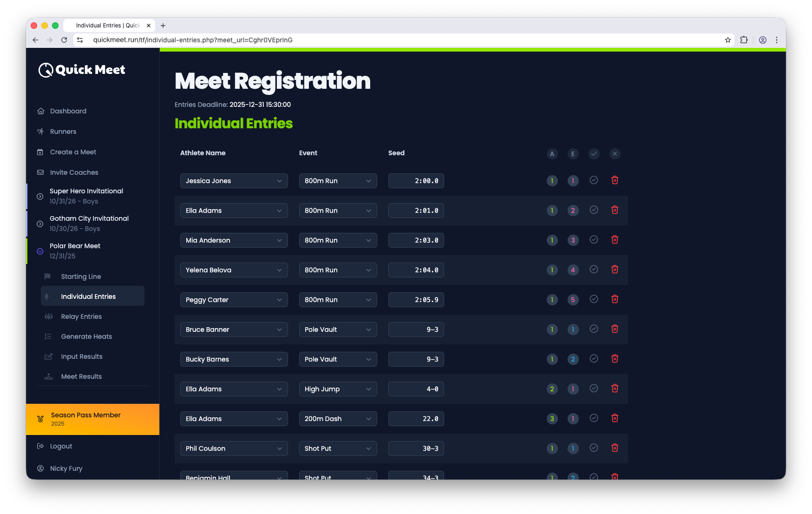Image resolution: width=812 pixels, height=514 pixels.
Task: Toggle the confirm checkmark for Ella Adams's 800m Run
Action: (x=594, y=210)
